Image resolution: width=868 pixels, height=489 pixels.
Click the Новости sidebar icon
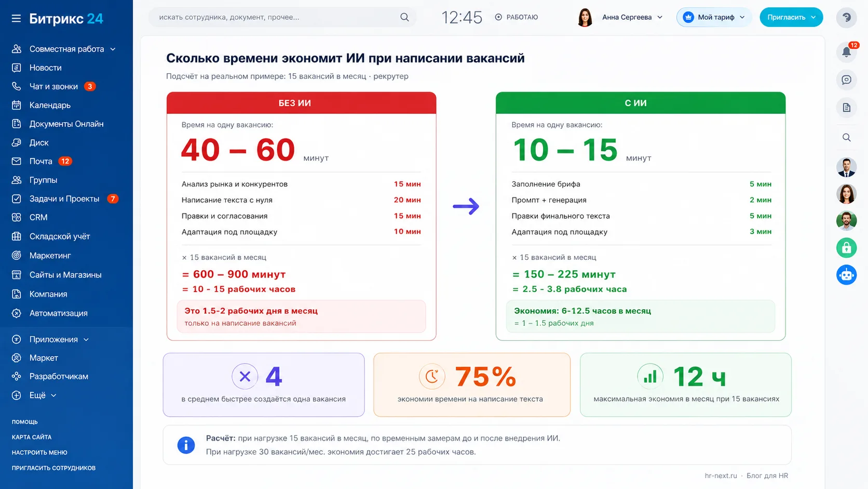pyautogui.click(x=17, y=68)
